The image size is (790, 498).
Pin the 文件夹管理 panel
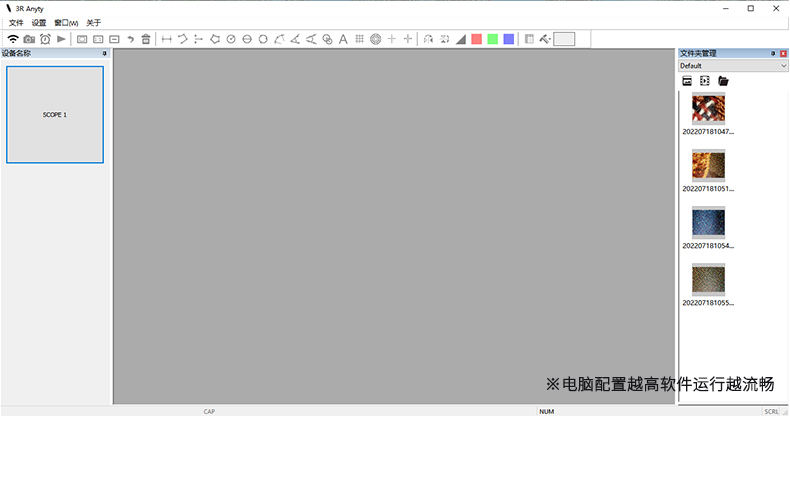(x=773, y=53)
